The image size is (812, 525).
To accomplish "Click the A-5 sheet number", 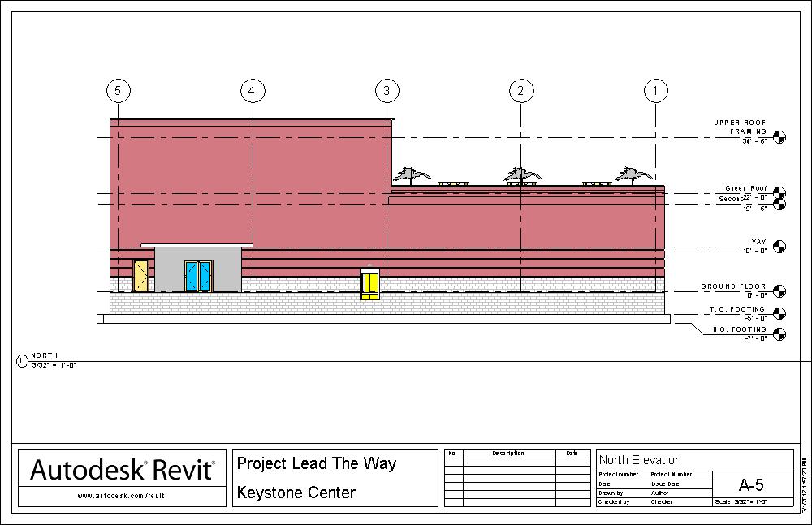I will pos(751,485).
